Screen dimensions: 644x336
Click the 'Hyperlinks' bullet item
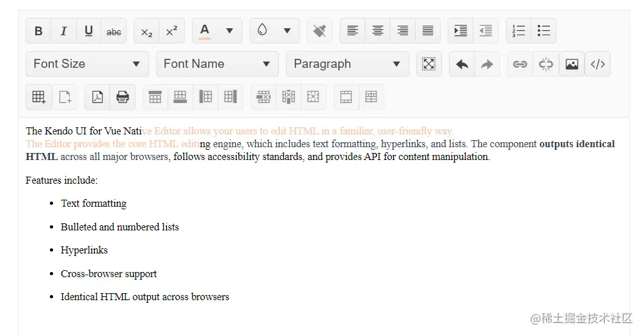point(84,250)
